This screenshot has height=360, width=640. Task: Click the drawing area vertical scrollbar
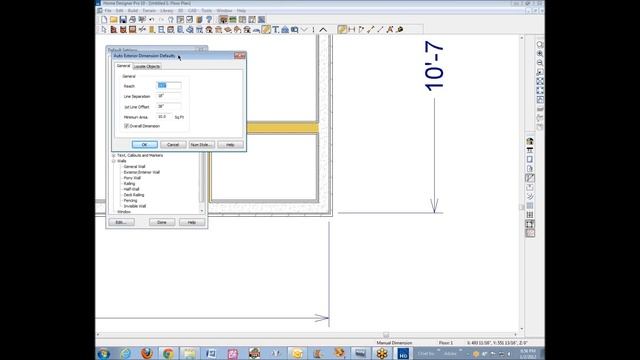(x=522, y=184)
